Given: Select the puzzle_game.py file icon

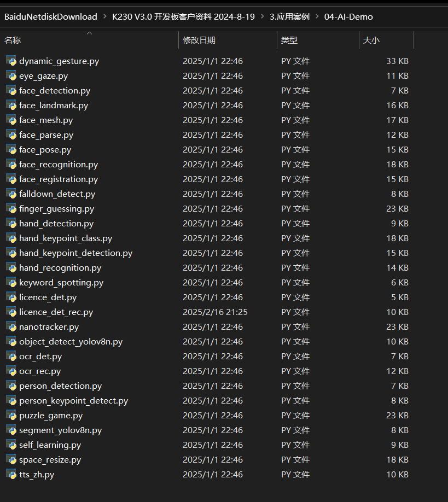Looking at the screenshot, I should 11,415.
